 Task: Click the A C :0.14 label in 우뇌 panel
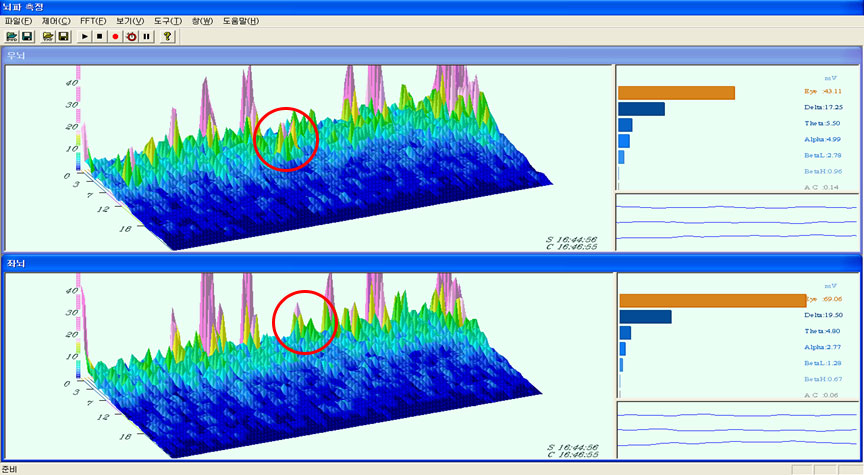pyautogui.click(x=821, y=187)
